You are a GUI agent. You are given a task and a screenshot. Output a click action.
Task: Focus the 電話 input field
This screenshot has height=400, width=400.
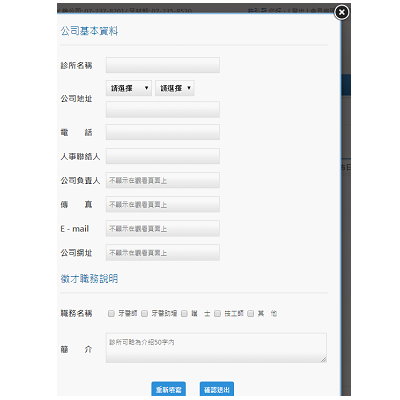point(163,132)
